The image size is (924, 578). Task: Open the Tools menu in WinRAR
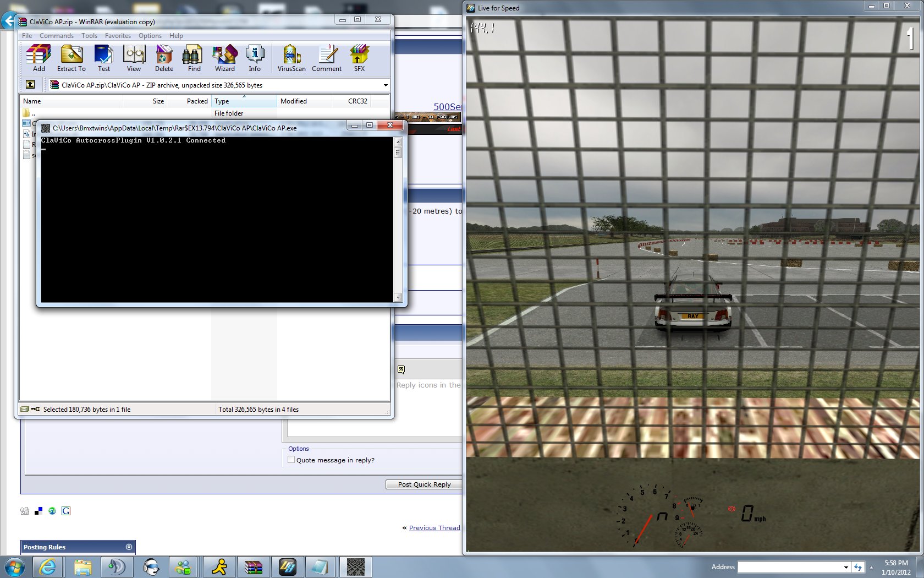click(x=89, y=36)
